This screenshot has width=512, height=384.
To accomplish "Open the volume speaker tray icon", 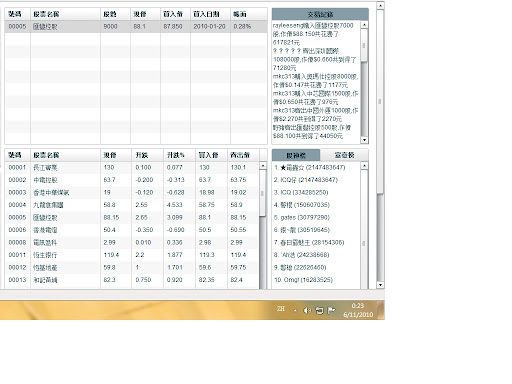I will click(x=307, y=310).
